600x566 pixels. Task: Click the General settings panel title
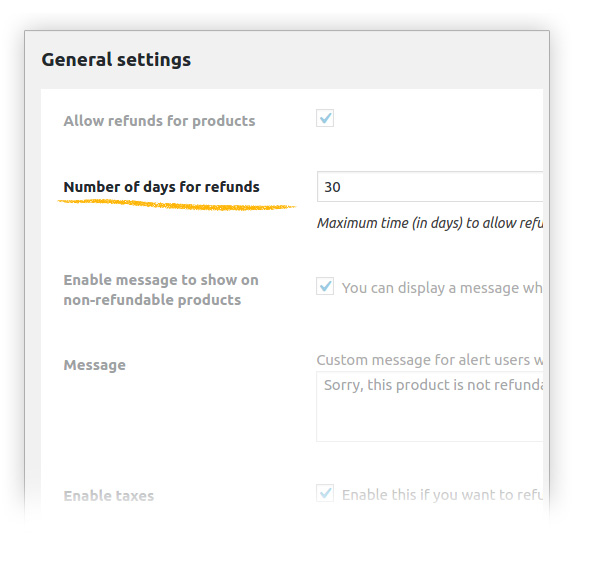pyautogui.click(x=116, y=60)
